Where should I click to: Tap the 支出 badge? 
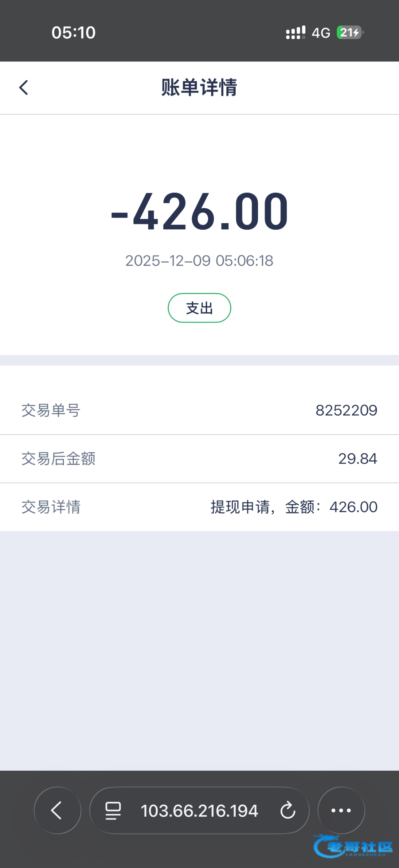(x=199, y=308)
